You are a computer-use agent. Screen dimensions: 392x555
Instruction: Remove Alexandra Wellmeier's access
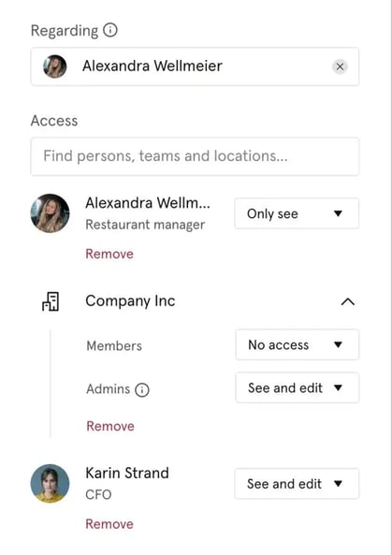point(109,254)
